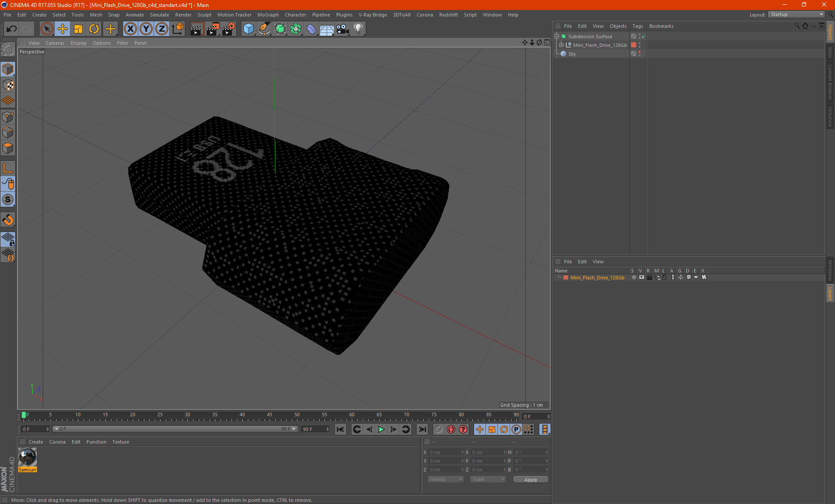Activate the Move tool in top toolbar

(63, 29)
